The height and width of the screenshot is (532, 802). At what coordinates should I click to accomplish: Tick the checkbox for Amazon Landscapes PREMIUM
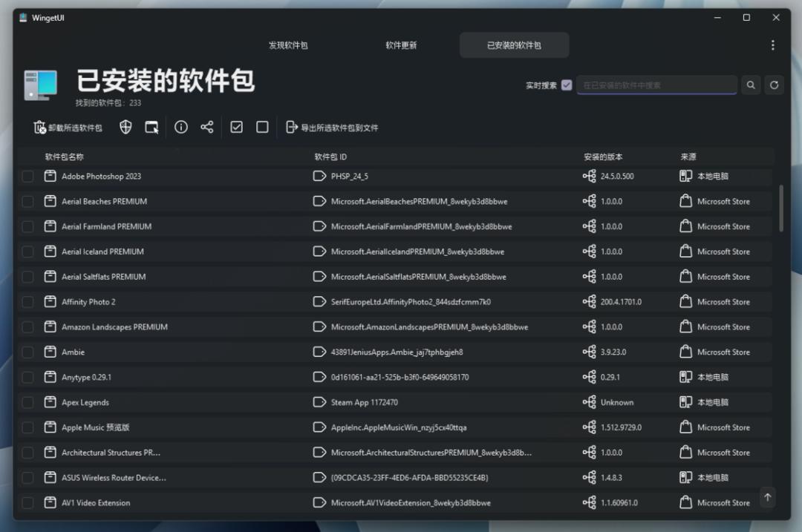[27, 327]
